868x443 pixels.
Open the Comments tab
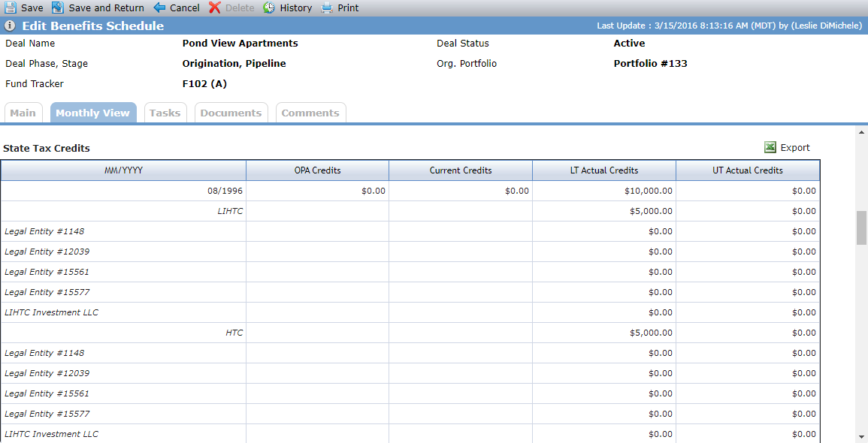pyautogui.click(x=310, y=113)
